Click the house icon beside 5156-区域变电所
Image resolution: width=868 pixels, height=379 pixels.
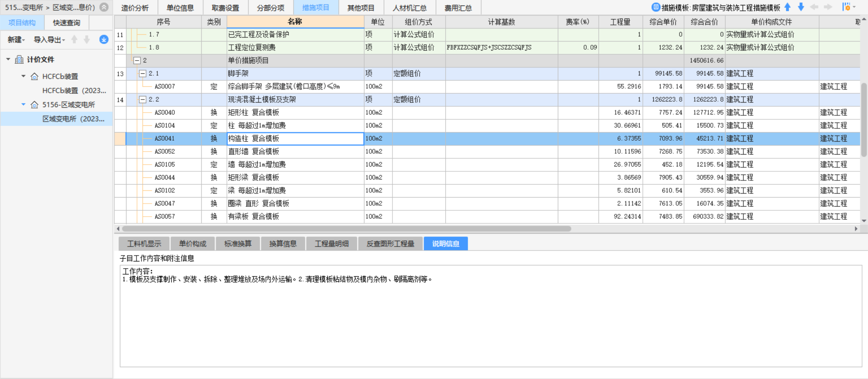(x=34, y=104)
